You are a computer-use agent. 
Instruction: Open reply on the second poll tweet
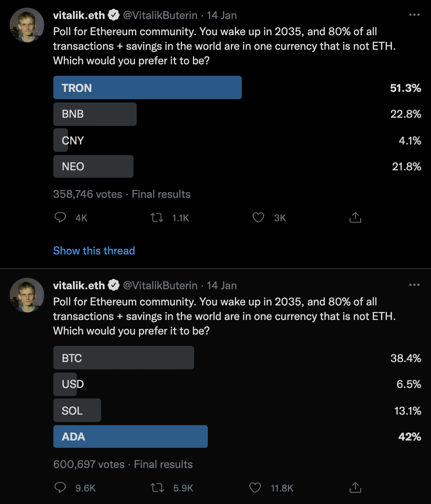[60, 488]
